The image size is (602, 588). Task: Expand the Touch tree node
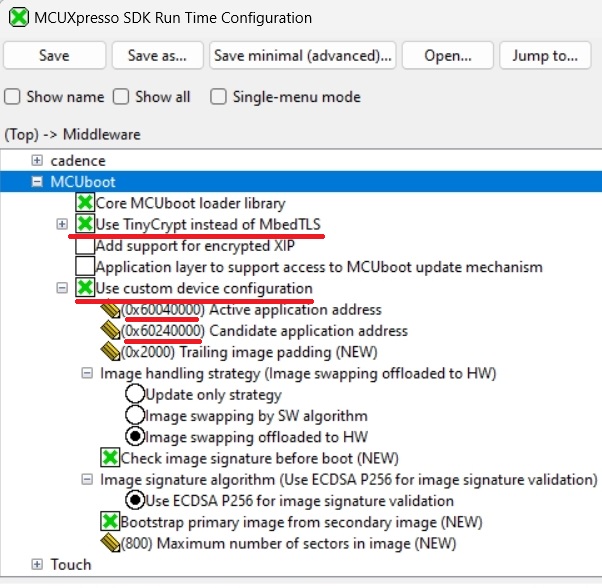[x=37, y=565]
